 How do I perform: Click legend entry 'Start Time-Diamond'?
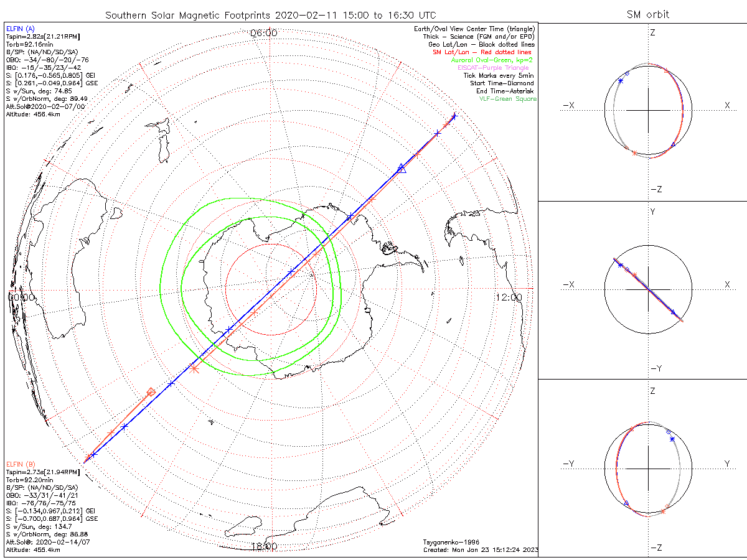pyautogui.click(x=503, y=83)
